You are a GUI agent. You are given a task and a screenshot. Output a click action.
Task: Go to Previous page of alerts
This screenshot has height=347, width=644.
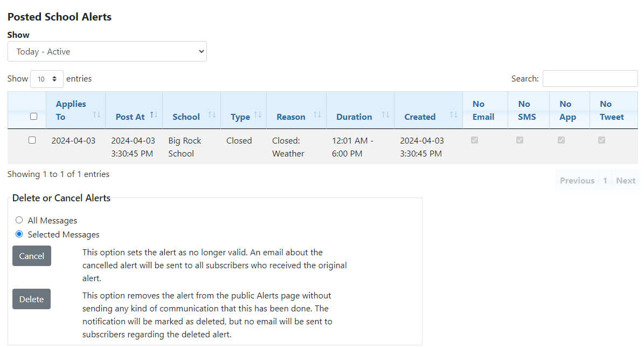click(x=577, y=181)
